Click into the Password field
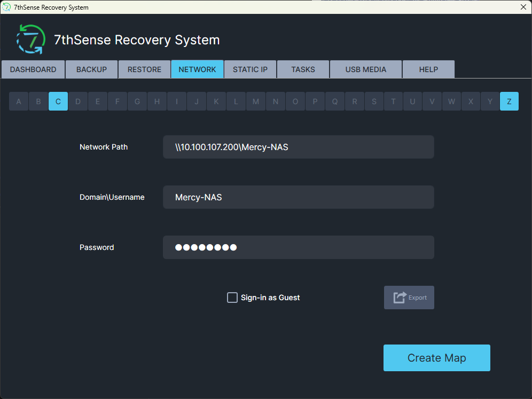The width and height of the screenshot is (532, 399). 299,247
